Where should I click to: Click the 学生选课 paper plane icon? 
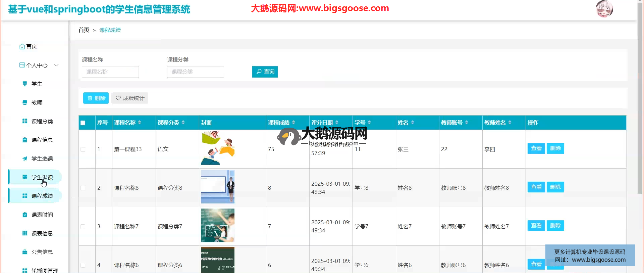click(24, 158)
